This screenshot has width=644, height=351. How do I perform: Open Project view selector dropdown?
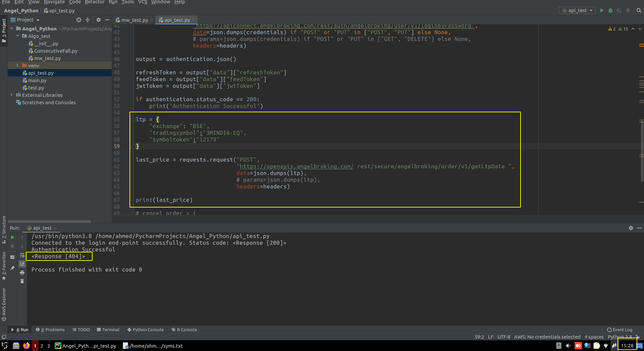(x=25, y=20)
